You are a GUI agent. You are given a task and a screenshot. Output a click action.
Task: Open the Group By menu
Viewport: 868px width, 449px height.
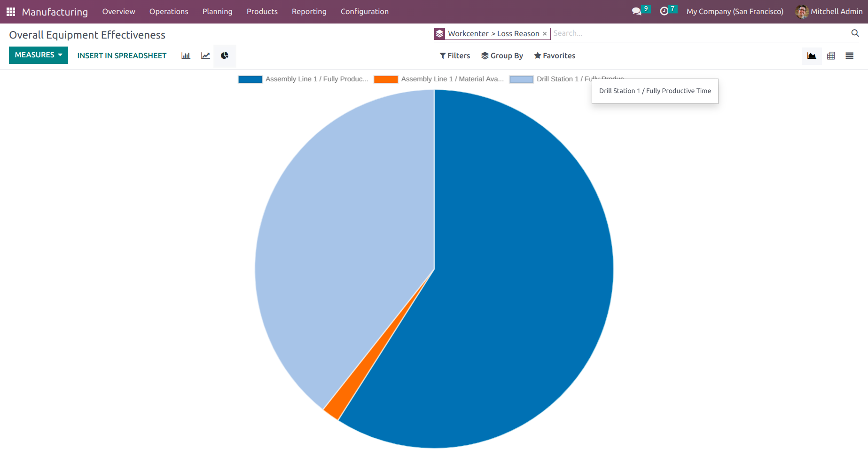point(502,55)
